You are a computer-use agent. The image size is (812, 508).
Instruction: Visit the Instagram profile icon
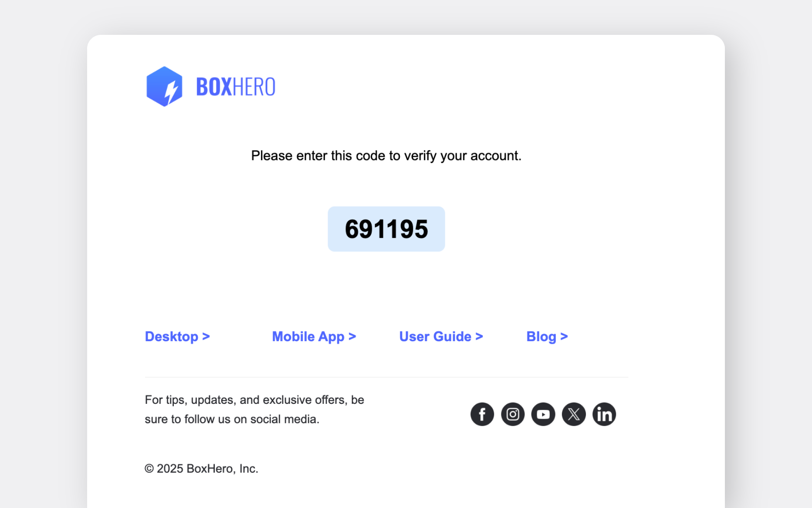512,414
